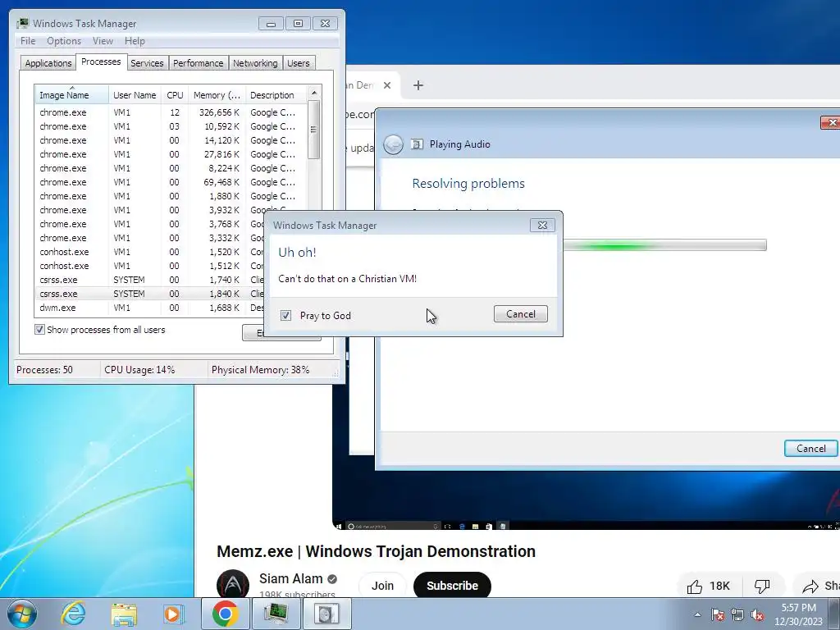Click the CPU Usage: 14% status text
The width and height of the screenshot is (840, 630).
[139, 370]
